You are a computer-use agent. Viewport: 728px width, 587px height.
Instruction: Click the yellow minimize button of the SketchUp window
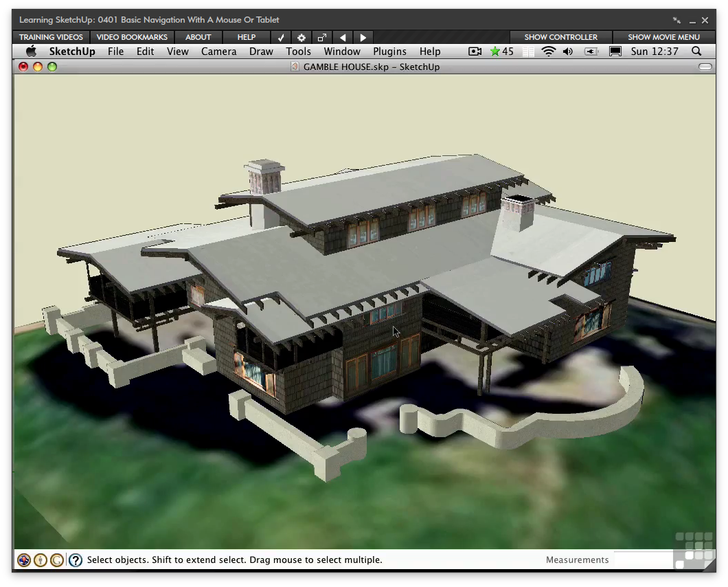pyautogui.click(x=38, y=67)
